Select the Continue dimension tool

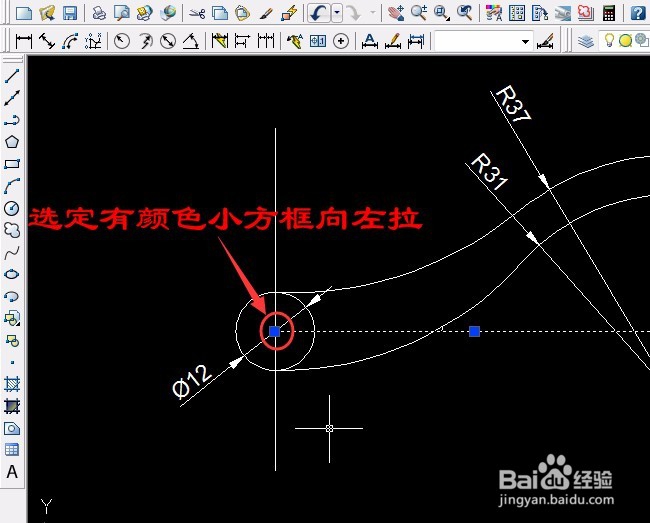[x=266, y=41]
